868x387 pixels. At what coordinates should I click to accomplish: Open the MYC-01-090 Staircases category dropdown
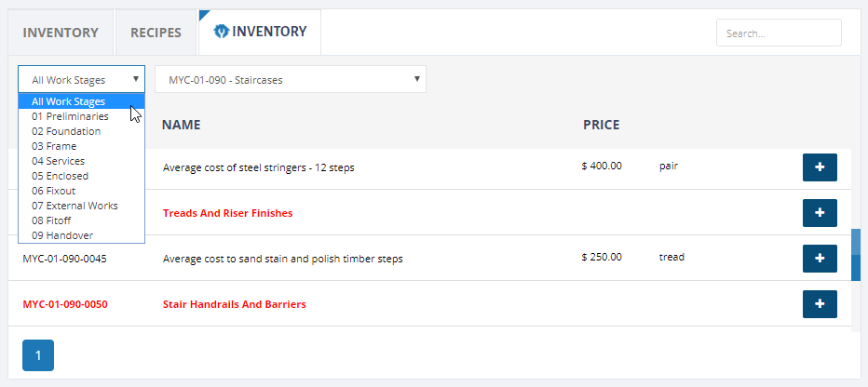click(290, 80)
